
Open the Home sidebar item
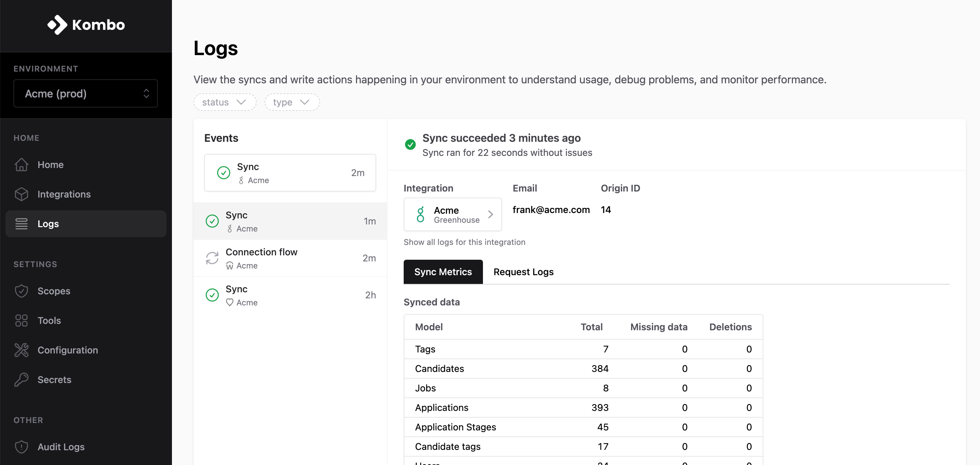[x=86, y=165]
